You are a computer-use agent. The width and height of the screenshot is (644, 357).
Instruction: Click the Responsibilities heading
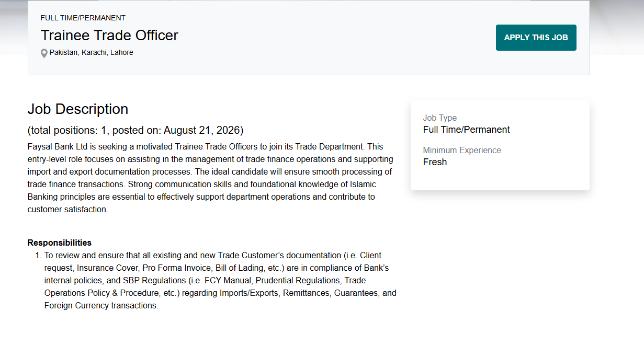pyautogui.click(x=60, y=243)
